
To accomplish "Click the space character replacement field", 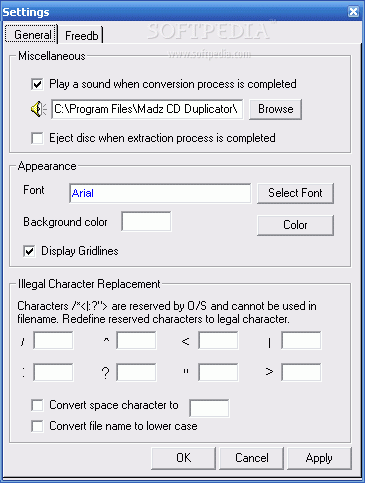I will (x=209, y=408).
